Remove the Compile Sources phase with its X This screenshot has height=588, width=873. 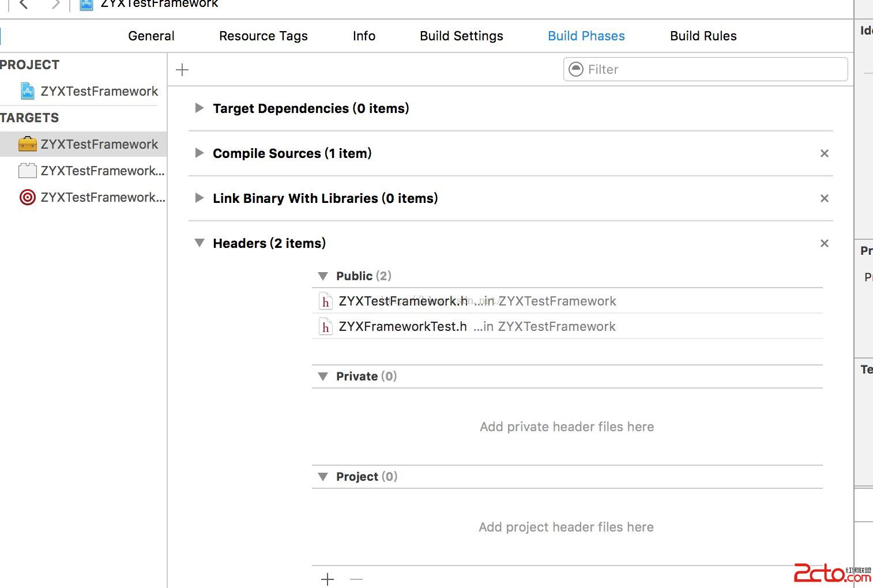point(825,153)
